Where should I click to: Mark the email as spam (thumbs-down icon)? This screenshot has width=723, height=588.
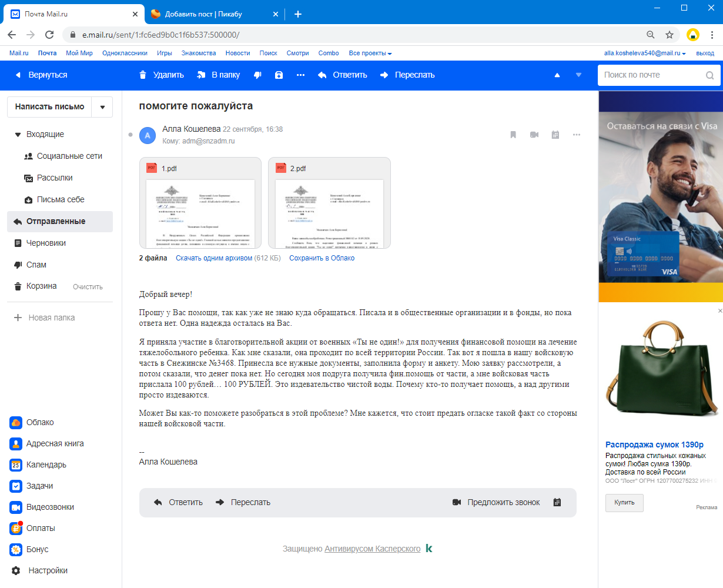click(x=257, y=75)
